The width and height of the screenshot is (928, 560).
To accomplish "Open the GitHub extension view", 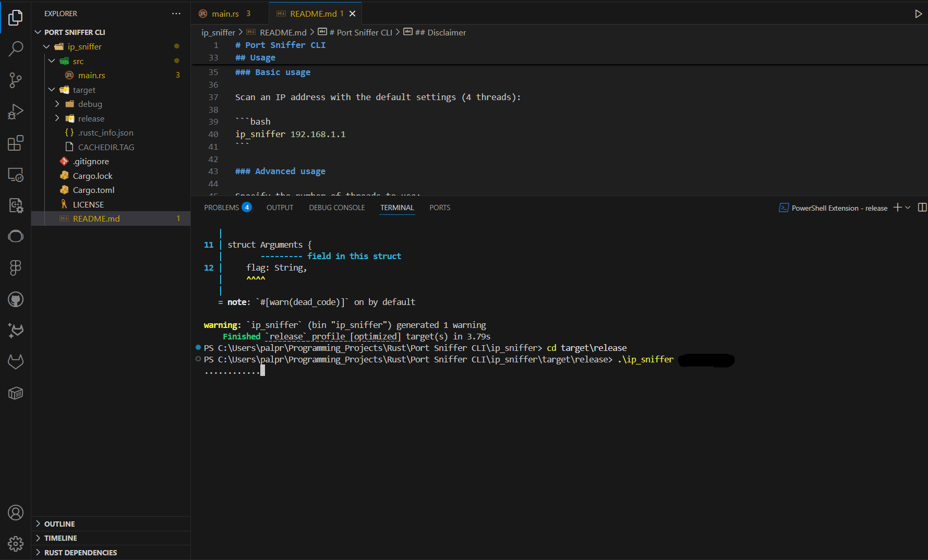I will pos(16,299).
